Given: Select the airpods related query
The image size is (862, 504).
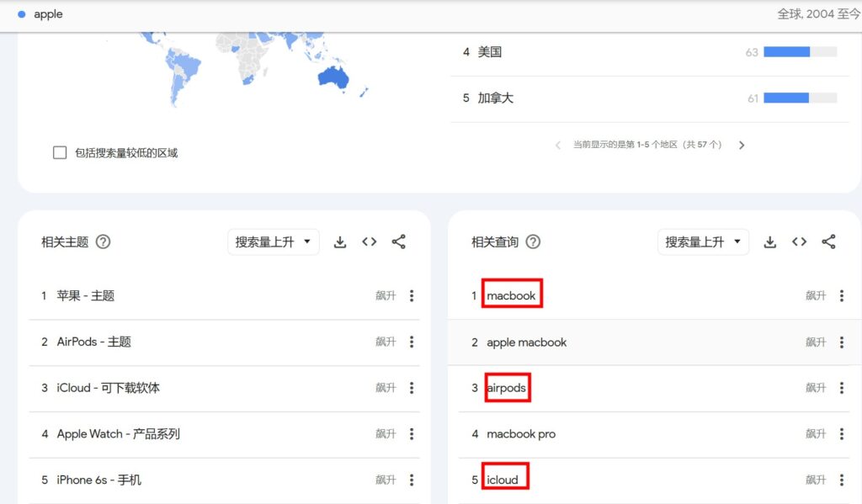Looking at the screenshot, I should [x=506, y=388].
